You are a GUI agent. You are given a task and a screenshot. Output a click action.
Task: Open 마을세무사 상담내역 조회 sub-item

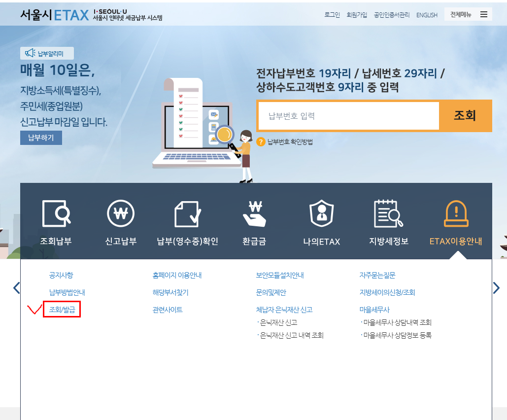coord(398,322)
